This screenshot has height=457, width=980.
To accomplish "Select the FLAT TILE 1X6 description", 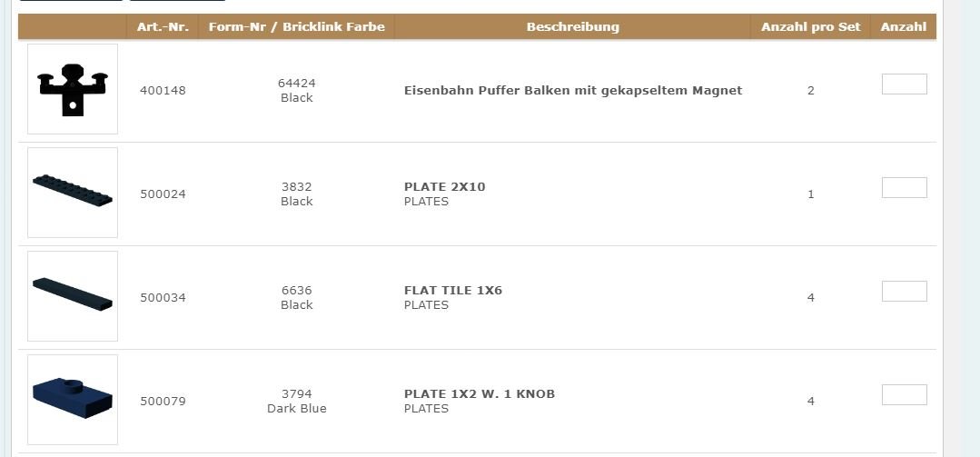I will click(452, 291).
